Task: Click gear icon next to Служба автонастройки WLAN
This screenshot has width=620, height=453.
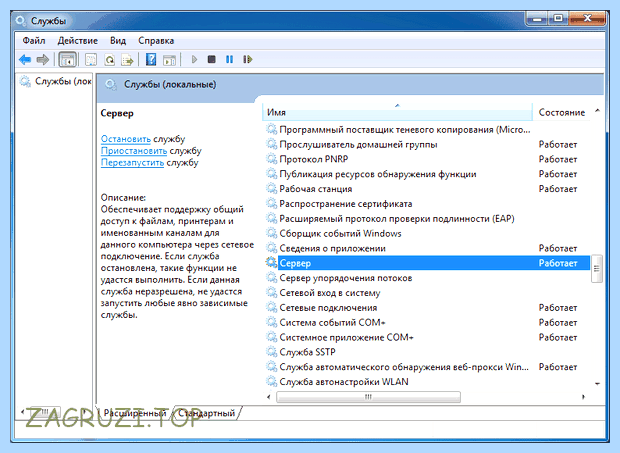Action: point(271,381)
